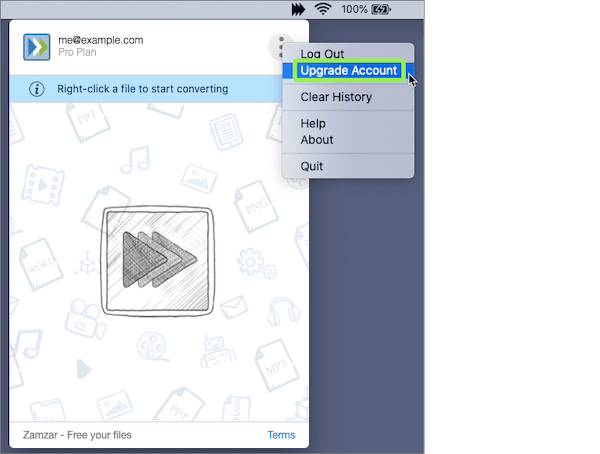
Task: Click the sketched MP3 file icon
Action: tap(276, 366)
